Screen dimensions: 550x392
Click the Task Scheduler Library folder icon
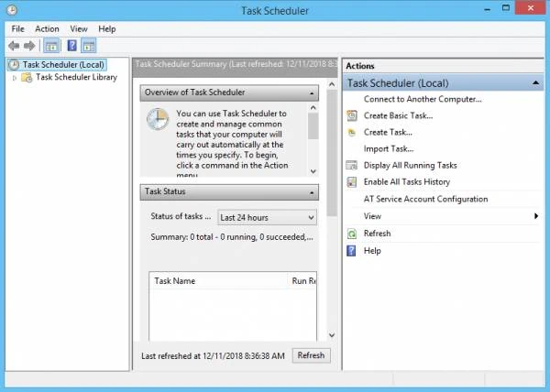point(27,77)
